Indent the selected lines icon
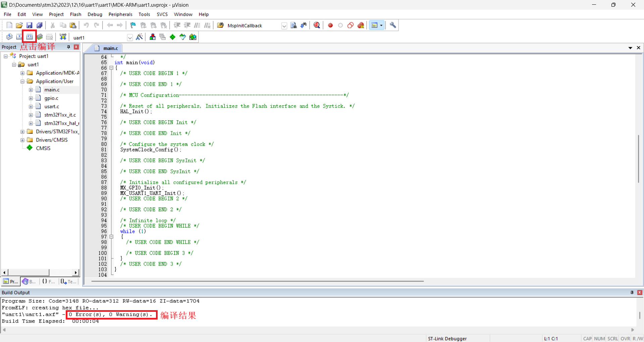Image resolution: width=644 pixels, height=342 pixels. 177,25
